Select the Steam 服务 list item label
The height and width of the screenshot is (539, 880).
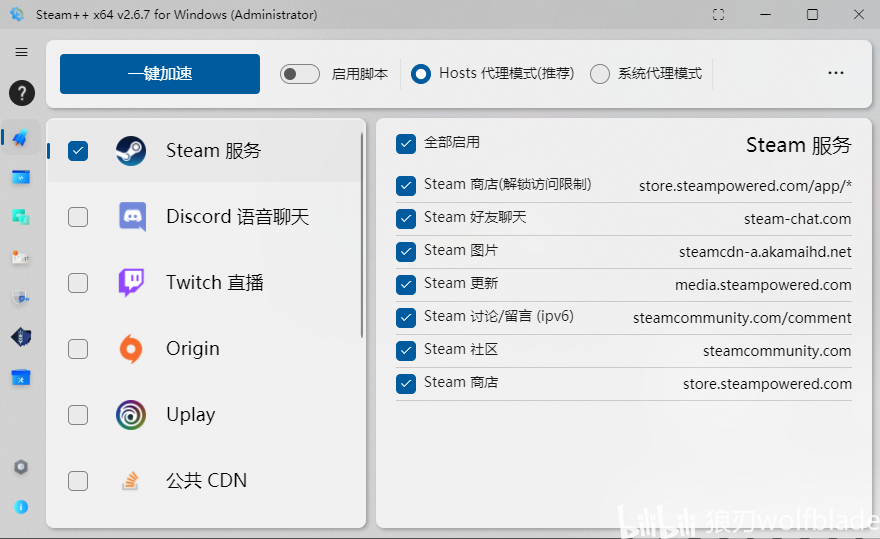click(214, 150)
